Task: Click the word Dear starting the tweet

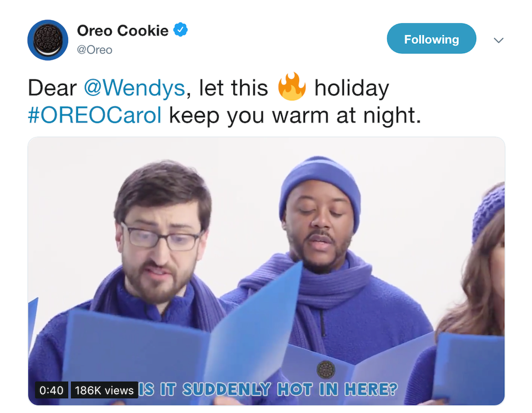Action: [x=52, y=88]
